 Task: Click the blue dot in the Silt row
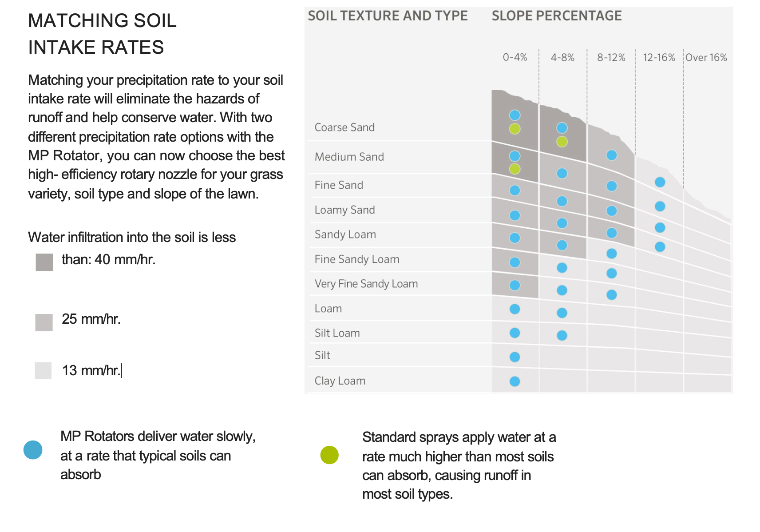coord(515,357)
